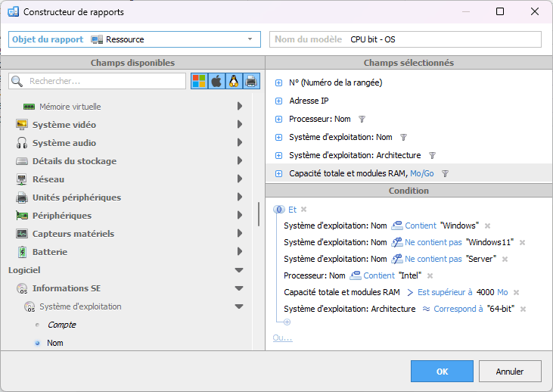Image resolution: width=553 pixels, height=392 pixels.
Task: Open the Objet du rapport dropdown
Action: 250,39
